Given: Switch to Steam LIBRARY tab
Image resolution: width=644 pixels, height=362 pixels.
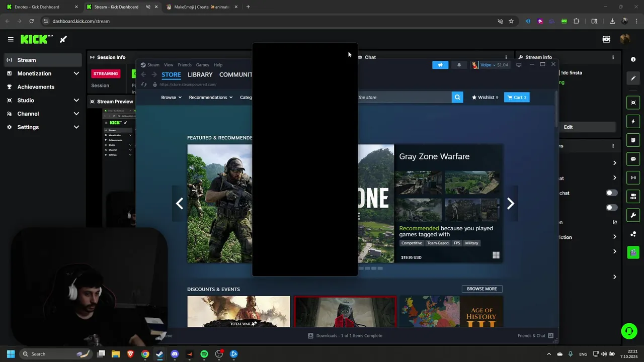Looking at the screenshot, I should (x=200, y=74).
